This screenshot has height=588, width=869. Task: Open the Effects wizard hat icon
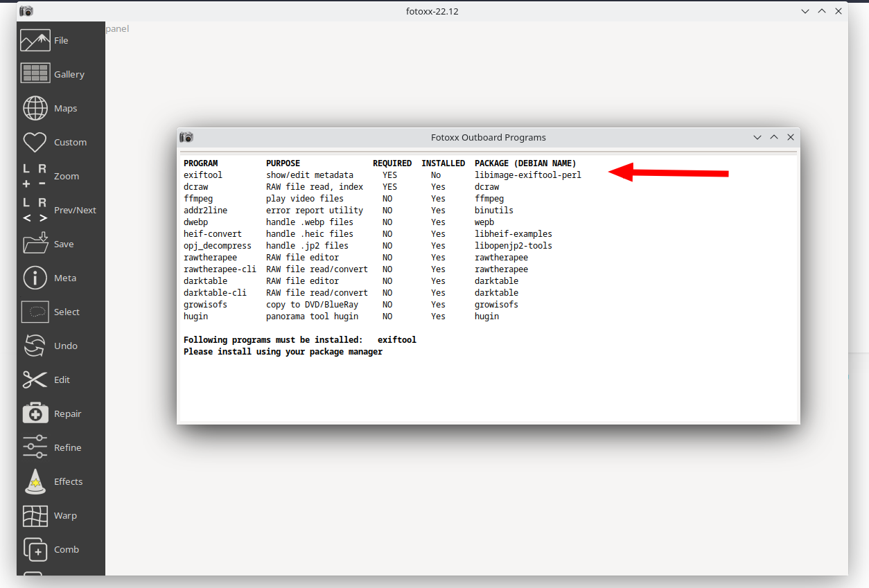(35, 481)
